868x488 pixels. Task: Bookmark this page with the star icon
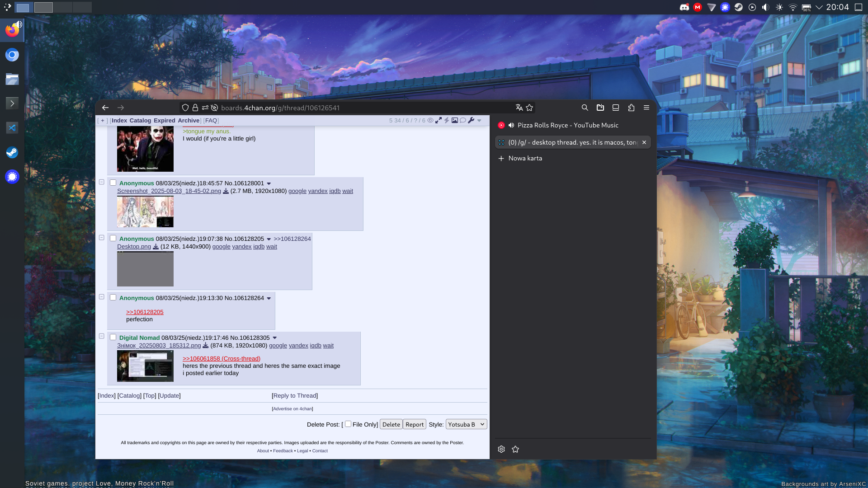click(x=529, y=108)
